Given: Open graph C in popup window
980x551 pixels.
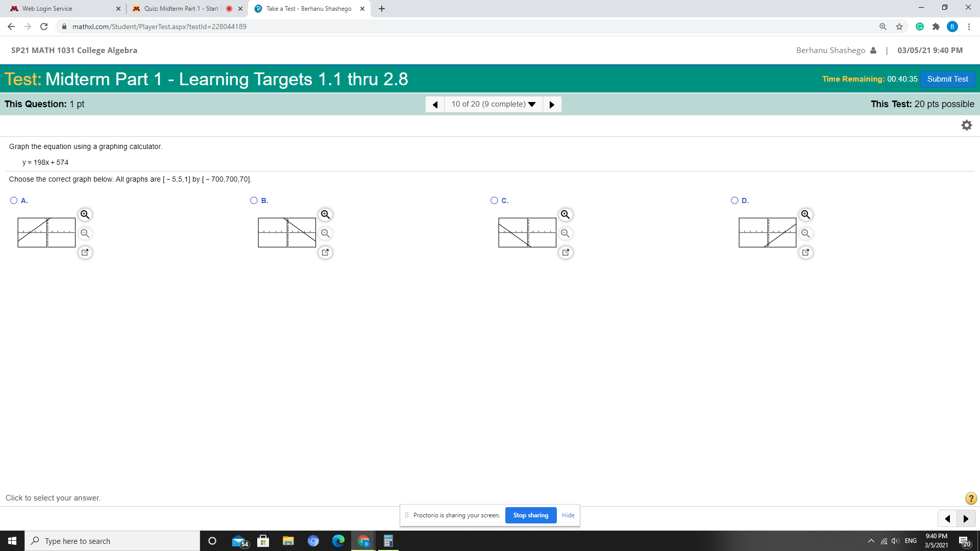Looking at the screenshot, I should pos(566,253).
